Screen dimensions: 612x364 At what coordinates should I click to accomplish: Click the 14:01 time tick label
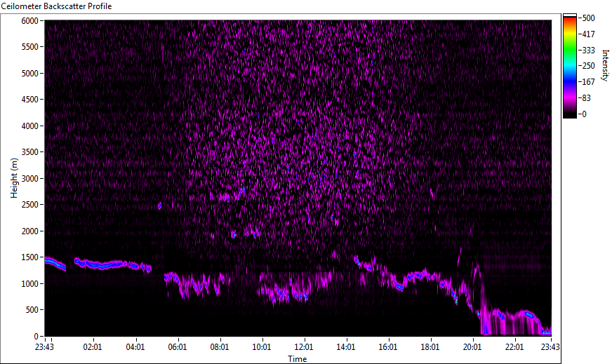point(346,347)
